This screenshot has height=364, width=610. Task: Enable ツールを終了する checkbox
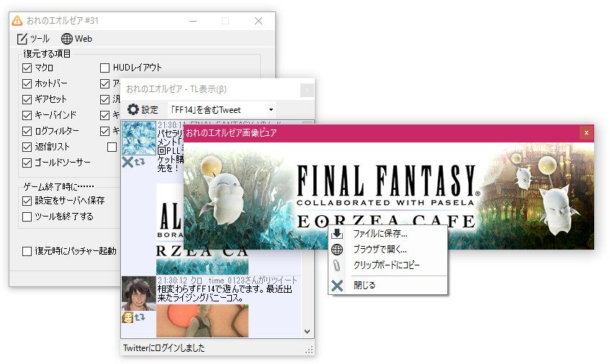[27, 217]
